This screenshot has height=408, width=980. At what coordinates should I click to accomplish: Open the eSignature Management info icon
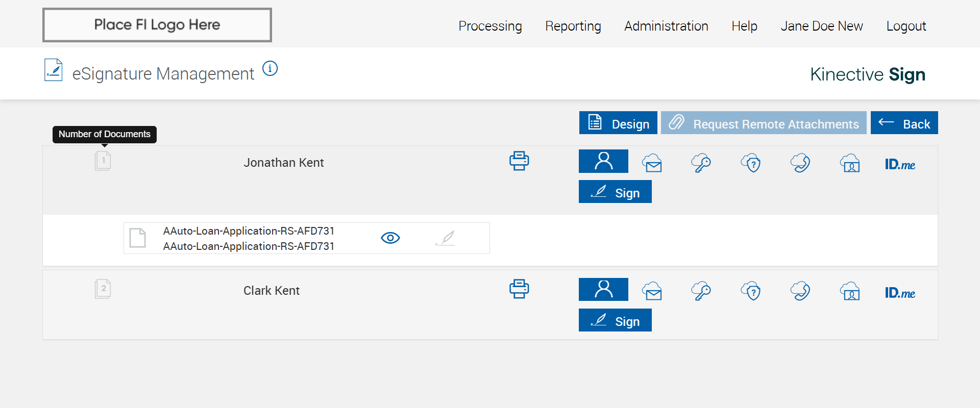[270, 68]
